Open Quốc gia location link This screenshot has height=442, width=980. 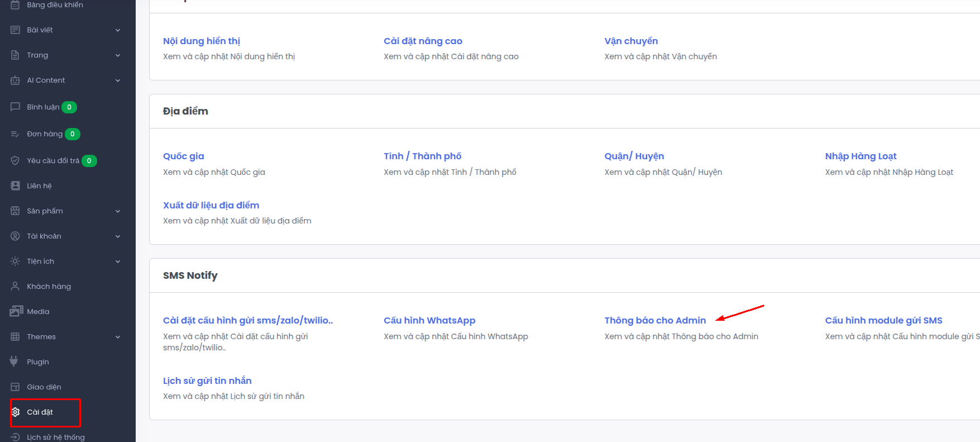click(x=184, y=156)
